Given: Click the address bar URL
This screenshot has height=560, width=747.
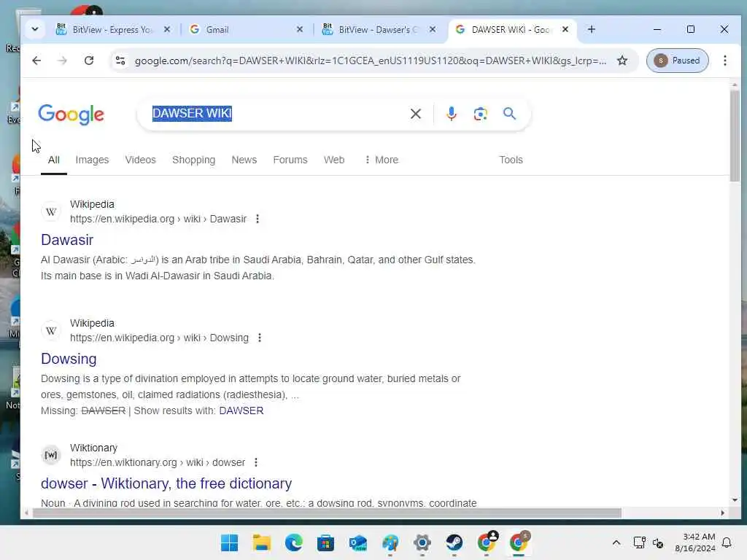Looking at the screenshot, I should (x=370, y=61).
